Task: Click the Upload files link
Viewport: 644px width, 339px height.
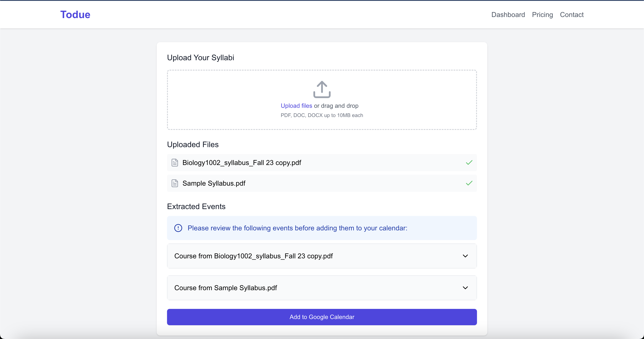Action: point(296,106)
